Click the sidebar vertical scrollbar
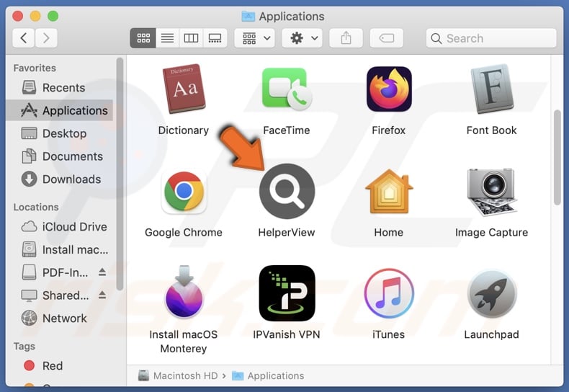 (x=120, y=174)
